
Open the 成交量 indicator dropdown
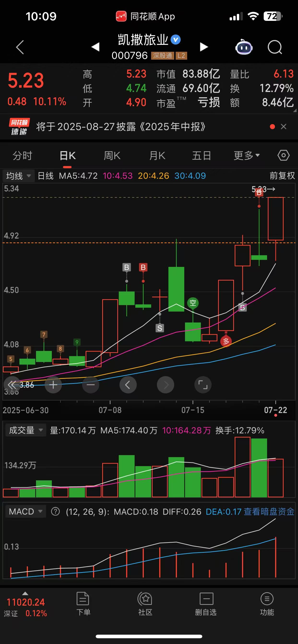[x=26, y=430]
